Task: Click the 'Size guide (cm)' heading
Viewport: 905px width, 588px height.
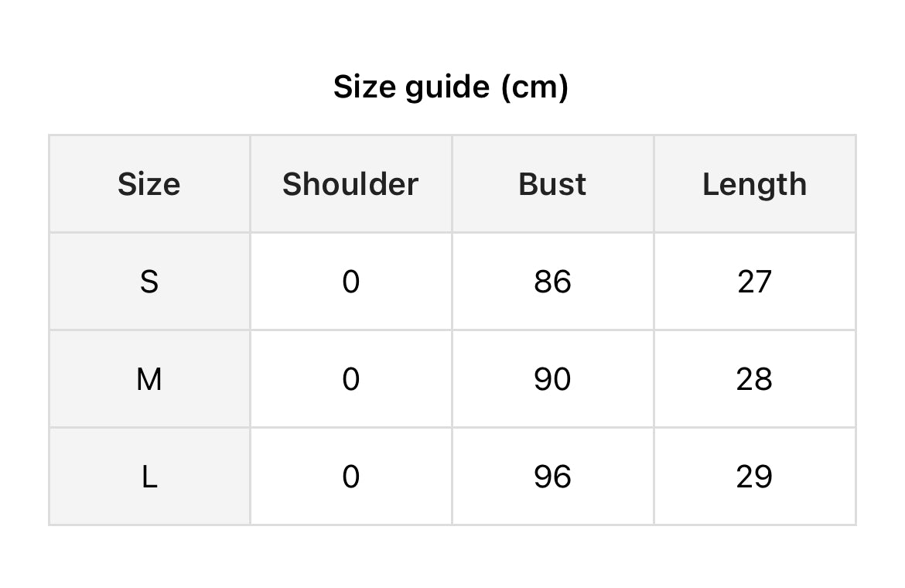Action: (x=451, y=87)
